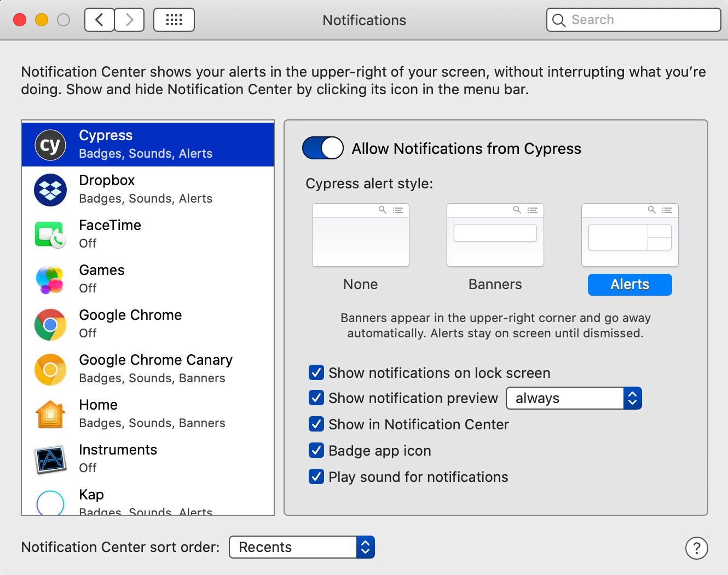Select Games row in the app list
The image size is (728, 575).
coord(148,279)
